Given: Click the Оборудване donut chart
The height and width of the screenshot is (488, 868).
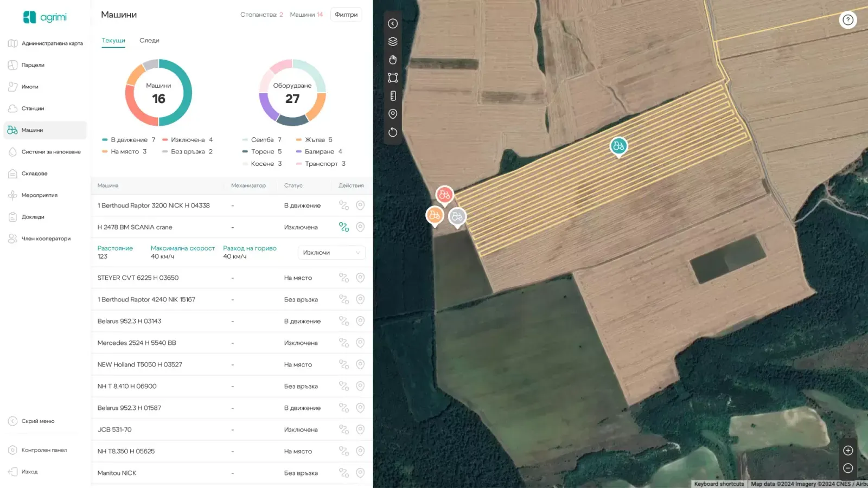Looking at the screenshot, I should pos(292,93).
